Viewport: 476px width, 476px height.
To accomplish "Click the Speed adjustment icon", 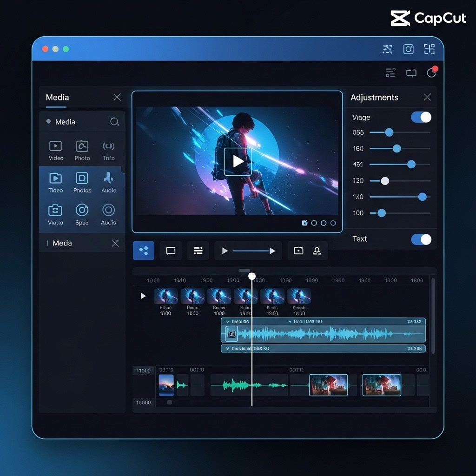I will pos(82,209).
